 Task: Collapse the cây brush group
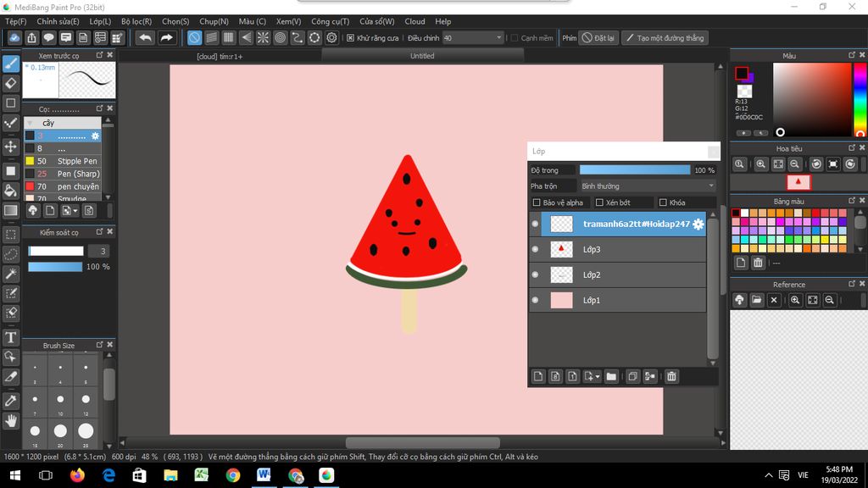(31, 123)
